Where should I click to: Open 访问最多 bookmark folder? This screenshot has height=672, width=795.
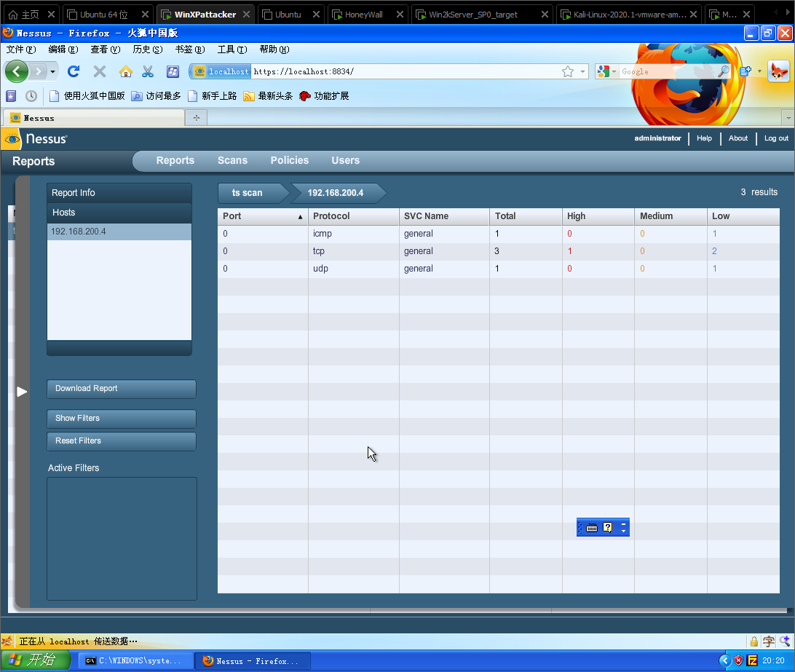click(x=156, y=96)
